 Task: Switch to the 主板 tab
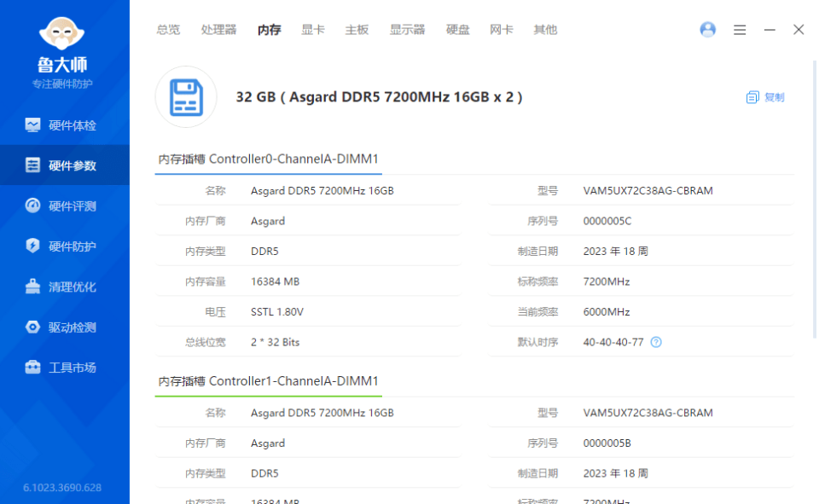coord(357,30)
